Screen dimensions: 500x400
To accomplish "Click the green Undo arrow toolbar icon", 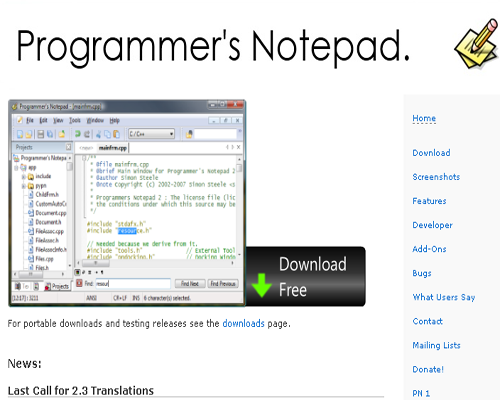I will point(77,134).
